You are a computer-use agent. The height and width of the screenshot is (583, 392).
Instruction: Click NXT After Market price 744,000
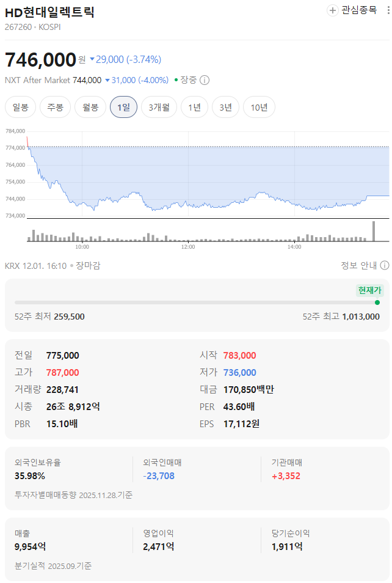point(87,80)
